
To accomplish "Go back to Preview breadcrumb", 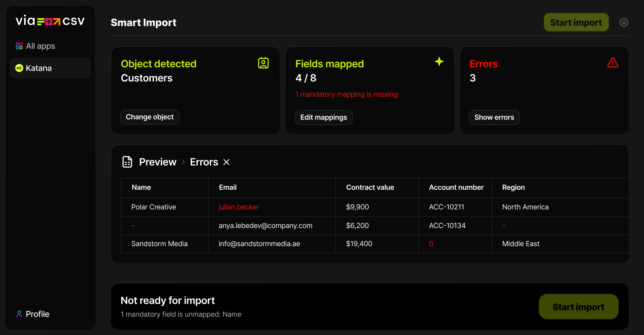I will pos(157,162).
